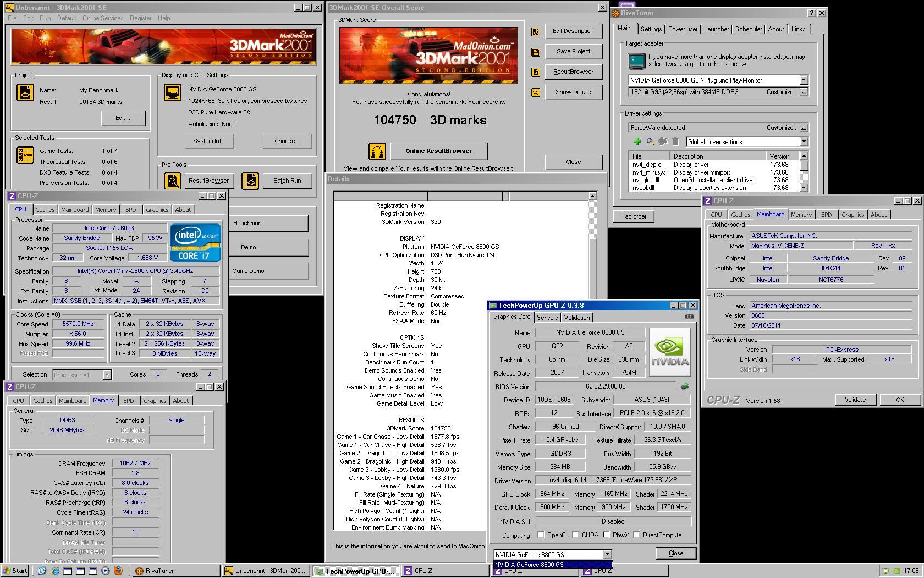The image size is (924, 578).
Task: Open Internet Explorer from quick launch
Action: (x=55, y=571)
